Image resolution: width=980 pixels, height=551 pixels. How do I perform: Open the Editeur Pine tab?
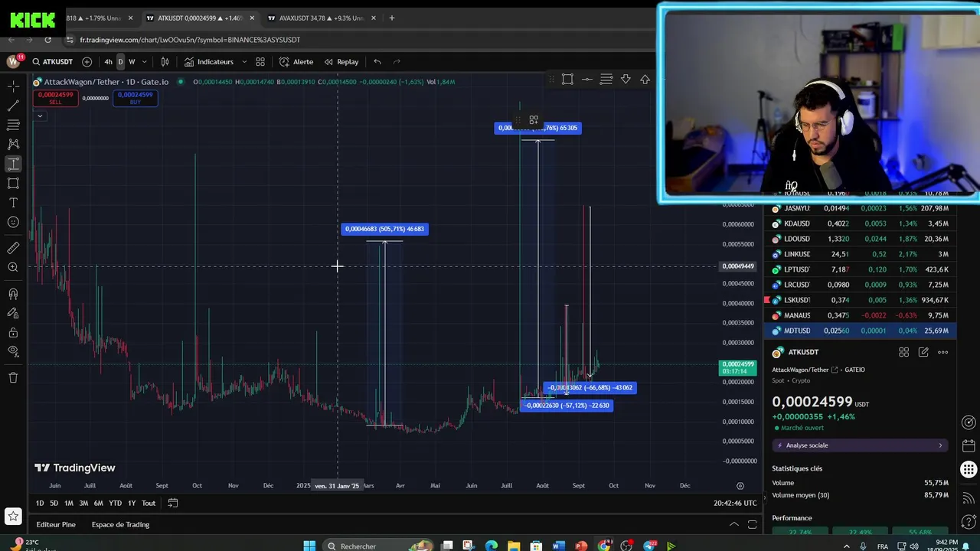point(56,524)
